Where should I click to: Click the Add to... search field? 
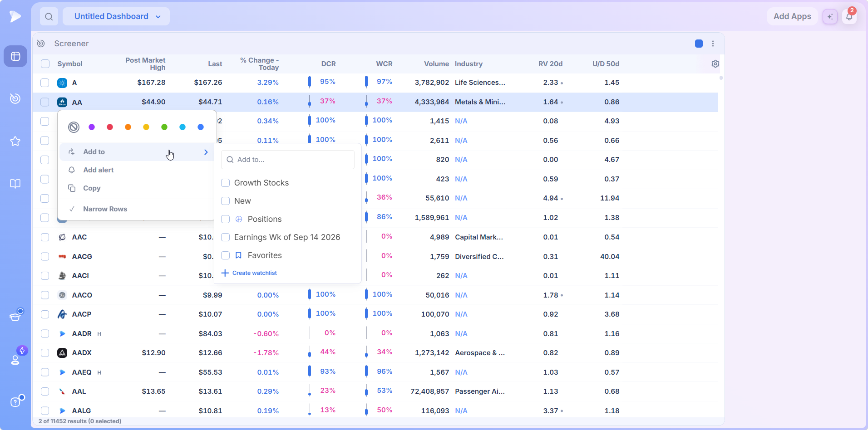point(288,160)
